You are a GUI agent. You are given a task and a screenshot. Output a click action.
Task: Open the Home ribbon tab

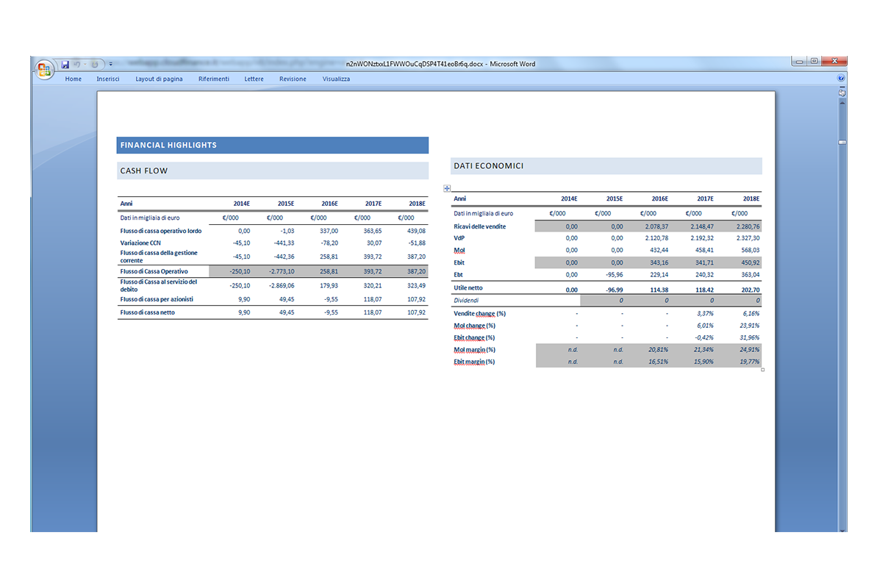coord(74,79)
